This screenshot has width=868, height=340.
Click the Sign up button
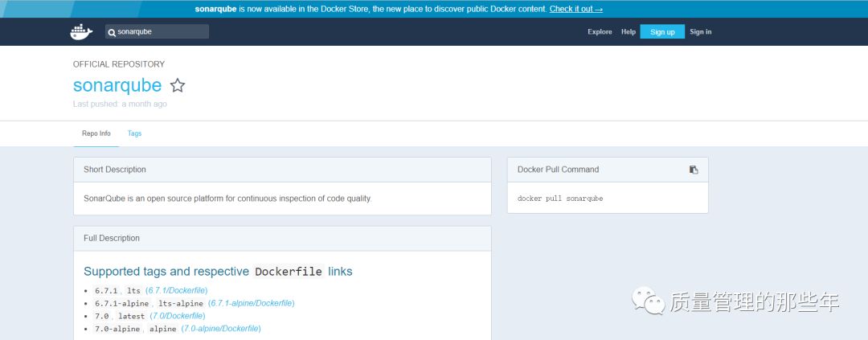662,31
